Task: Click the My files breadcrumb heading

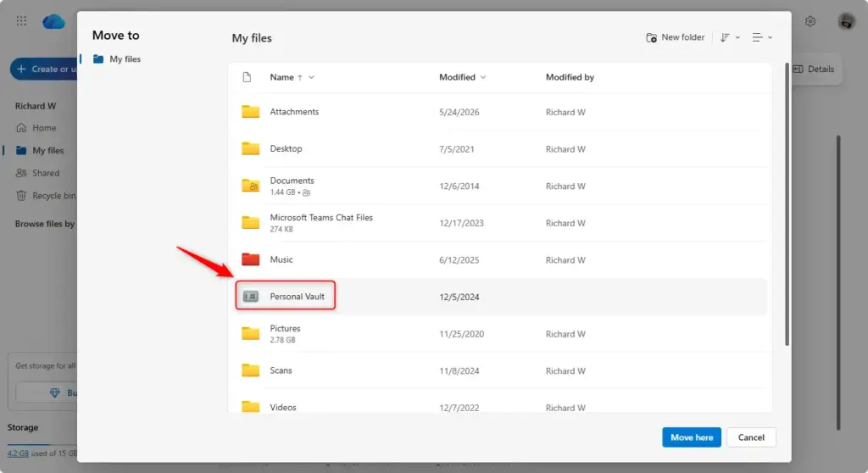Action: point(251,38)
